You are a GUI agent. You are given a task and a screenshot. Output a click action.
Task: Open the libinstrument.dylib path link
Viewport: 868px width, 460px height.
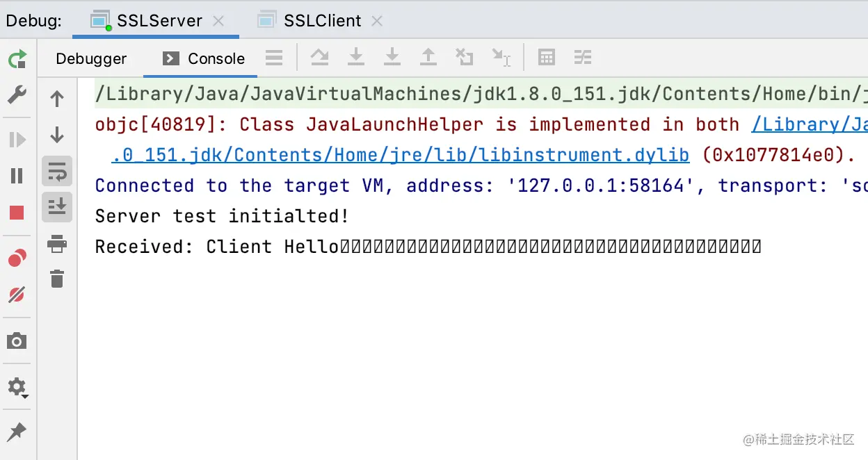(x=400, y=155)
